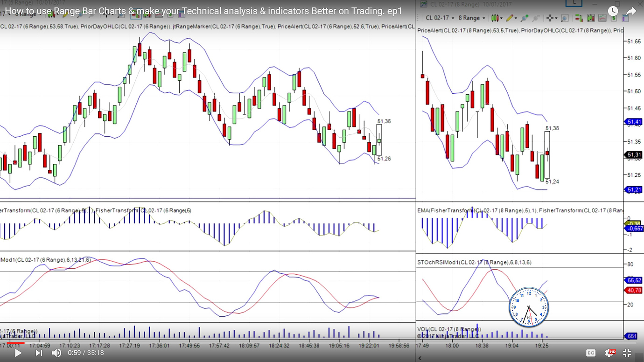Click the volume speaker icon
The height and width of the screenshot is (362, 644).
point(56,353)
